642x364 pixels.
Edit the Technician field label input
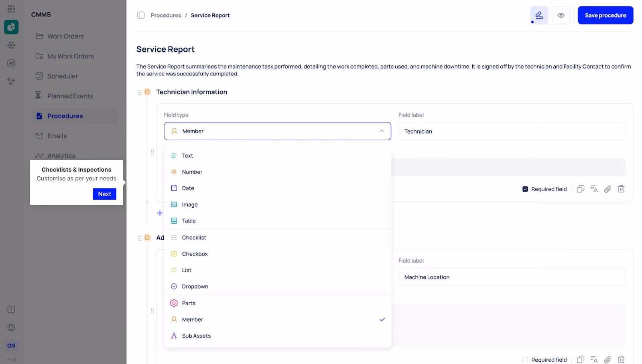tap(512, 131)
